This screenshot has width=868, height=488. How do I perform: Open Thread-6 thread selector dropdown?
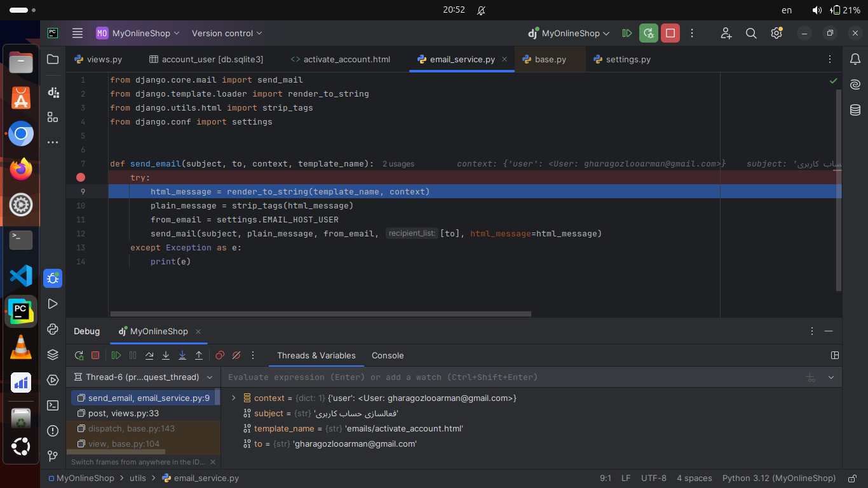(144, 377)
